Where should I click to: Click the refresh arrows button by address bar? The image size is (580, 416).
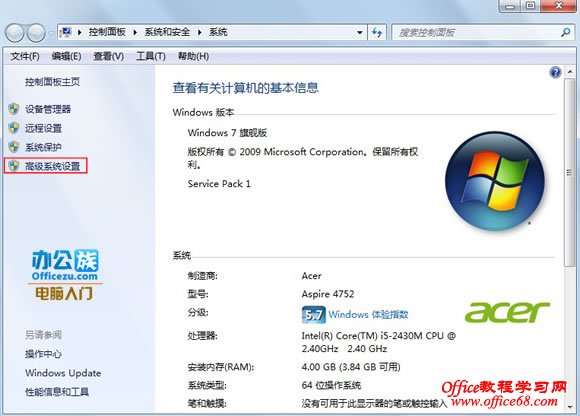377,33
